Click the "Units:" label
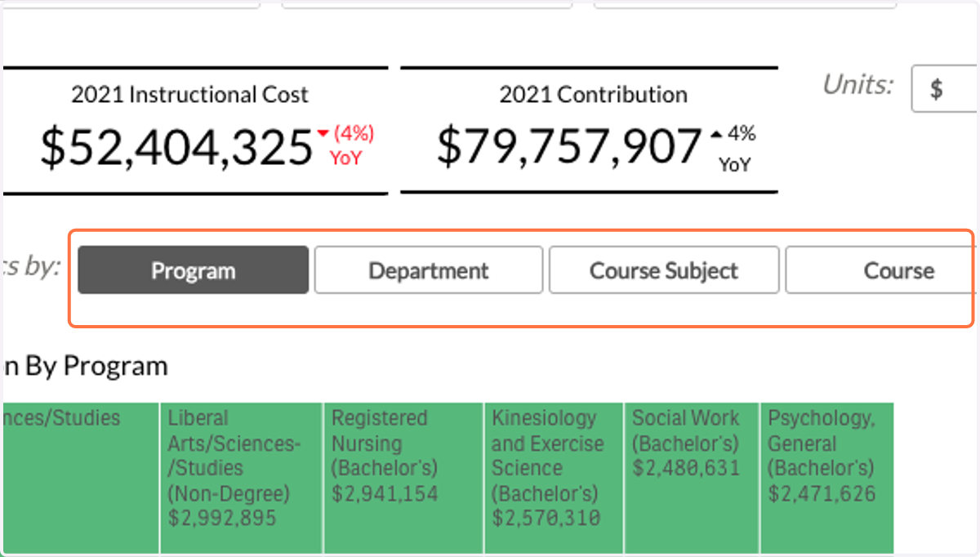The image size is (980, 557). 858,85
